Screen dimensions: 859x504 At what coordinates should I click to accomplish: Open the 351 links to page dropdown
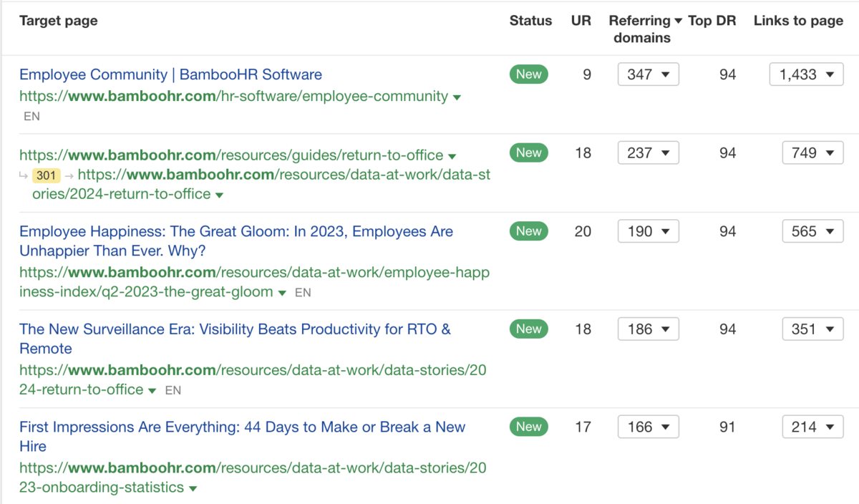812,329
